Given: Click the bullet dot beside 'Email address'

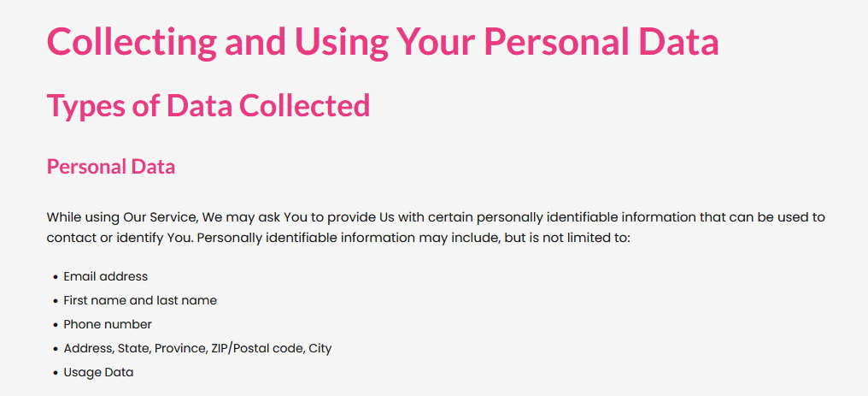Looking at the screenshot, I should click(x=56, y=277).
